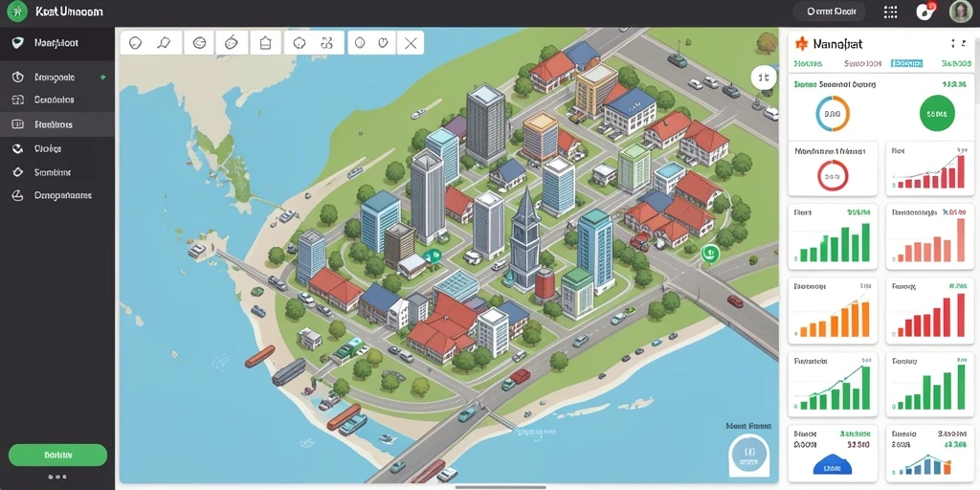Viewport: 980px width, 490px height.
Task: Click the solid green circle indicator
Action: point(937,114)
